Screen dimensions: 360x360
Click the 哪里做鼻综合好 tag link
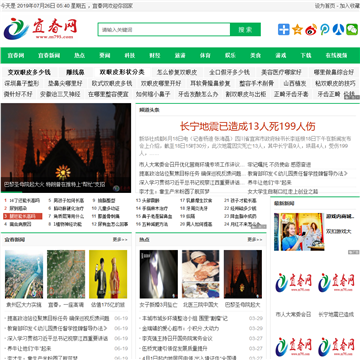coord(333,72)
